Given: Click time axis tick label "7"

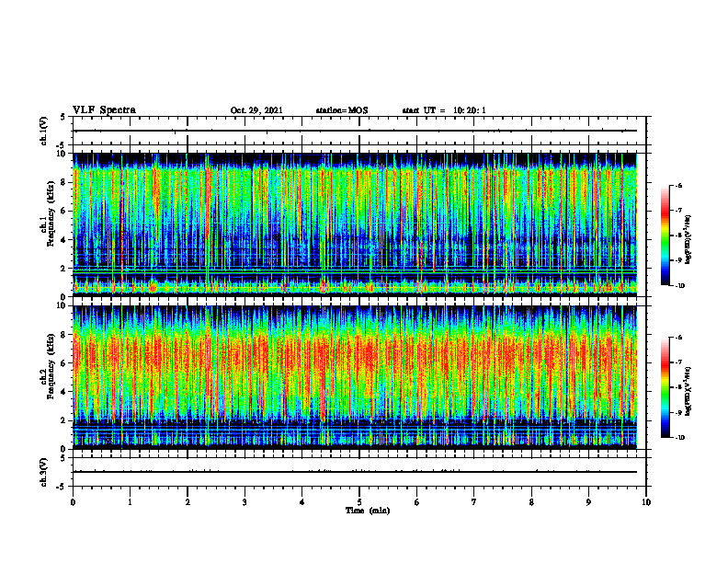Looking at the screenshot, I should (474, 502).
